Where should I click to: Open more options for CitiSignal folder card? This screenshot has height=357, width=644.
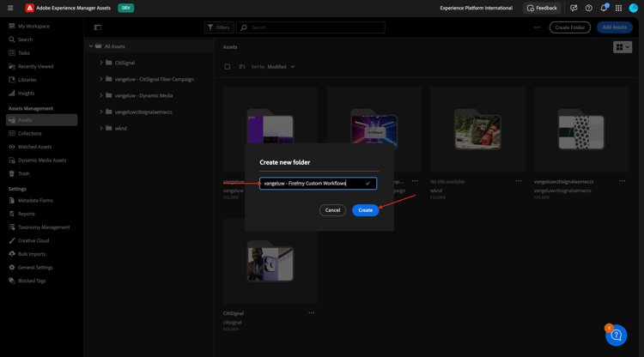coord(312,312)
